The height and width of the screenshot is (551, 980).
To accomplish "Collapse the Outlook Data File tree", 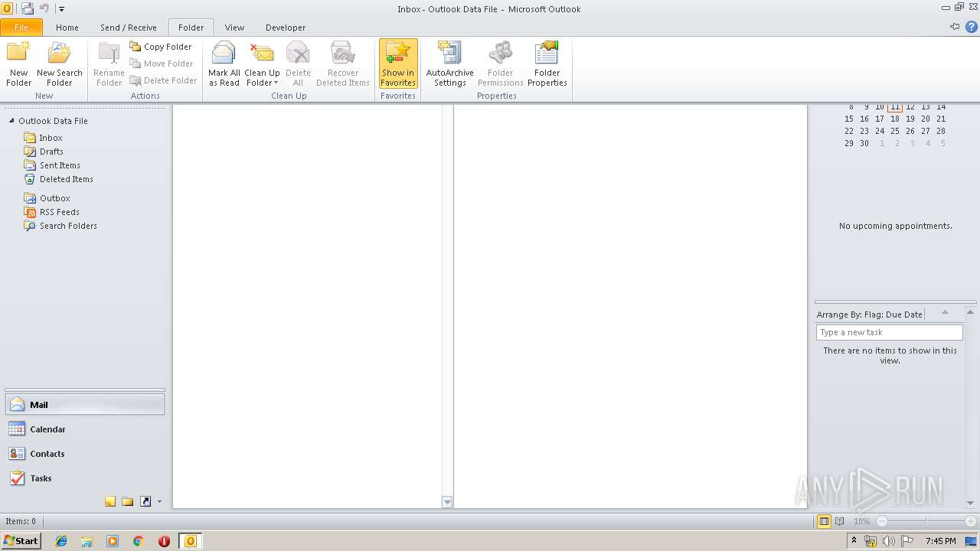I will point(11,121).
